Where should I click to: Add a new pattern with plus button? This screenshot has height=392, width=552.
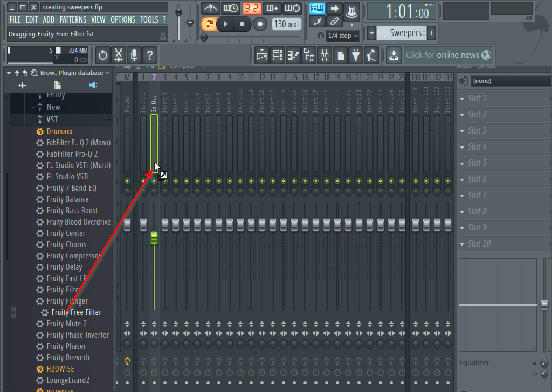432,33
